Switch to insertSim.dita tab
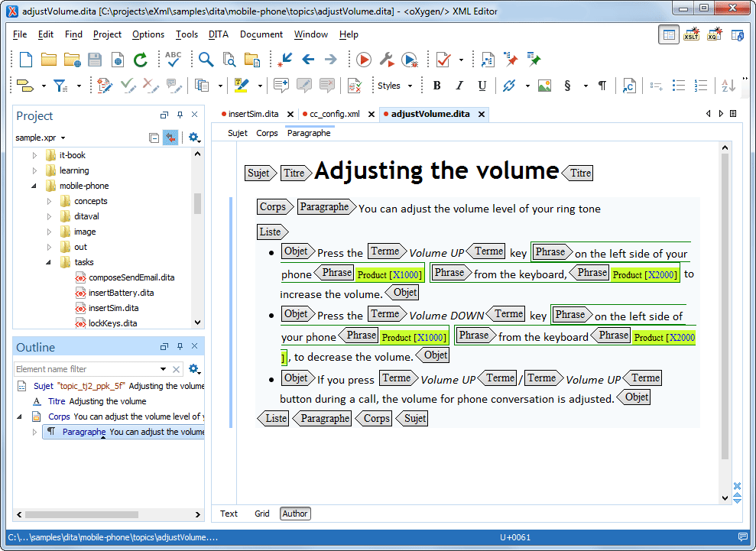Viewport: 756px width, 551px height. point(253,114)
